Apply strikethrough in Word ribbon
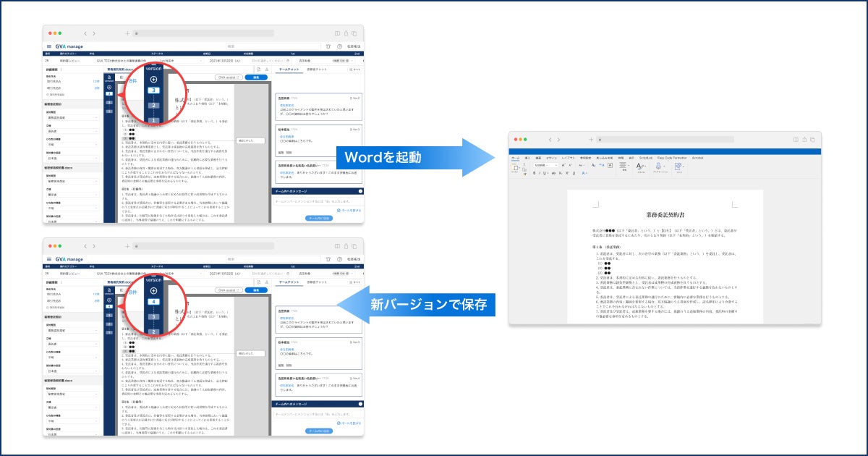 coord(553,173)
